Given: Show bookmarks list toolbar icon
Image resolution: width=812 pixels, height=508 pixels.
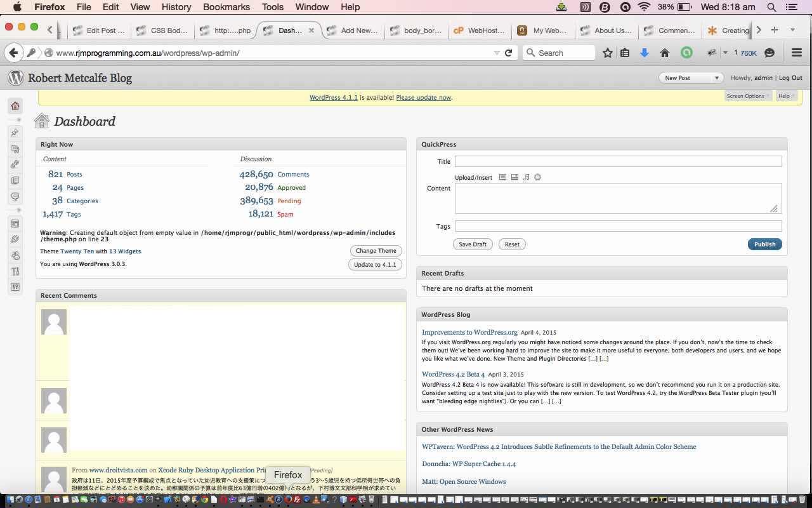Looking at the screenshot, I should (625, 53).
